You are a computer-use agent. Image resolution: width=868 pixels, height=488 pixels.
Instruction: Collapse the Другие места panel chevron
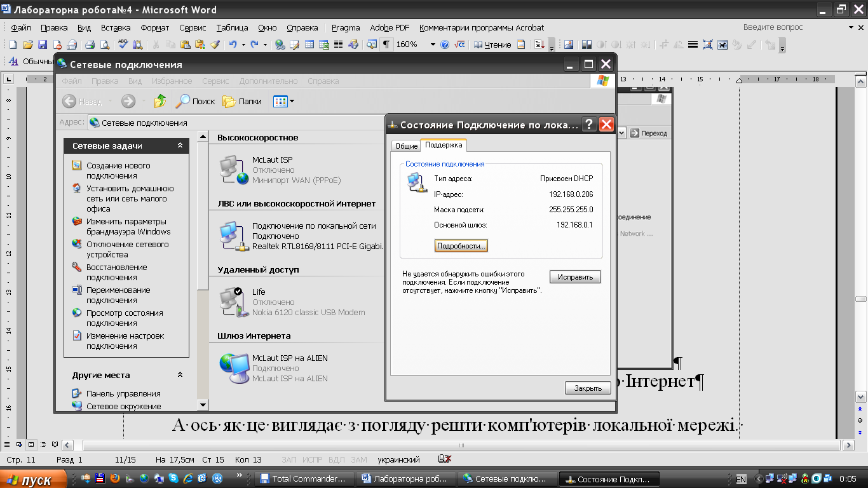(180, 375)
